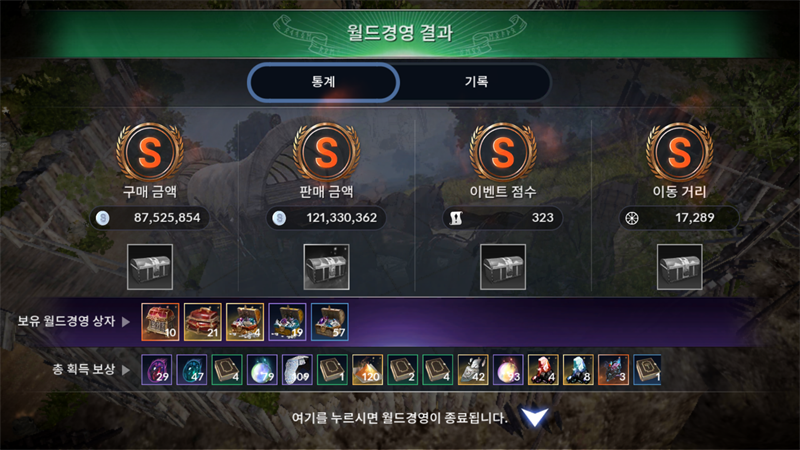
Task: Open the silver chest under 구매 금액
Action: pyautogui.click(x=150, y=267)
